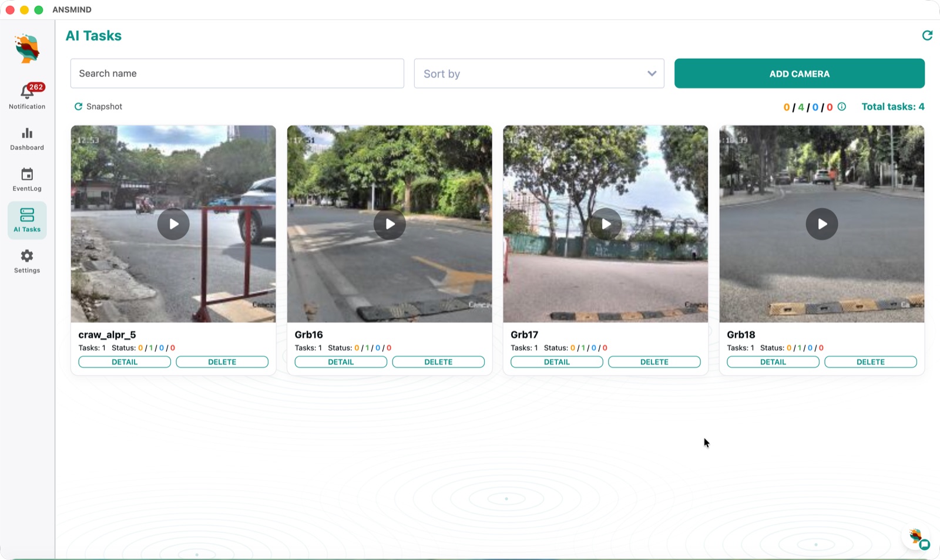Click the craw_alpr_5 camera name
This screenshot has height=560, width=940.
tap(107, 335)
